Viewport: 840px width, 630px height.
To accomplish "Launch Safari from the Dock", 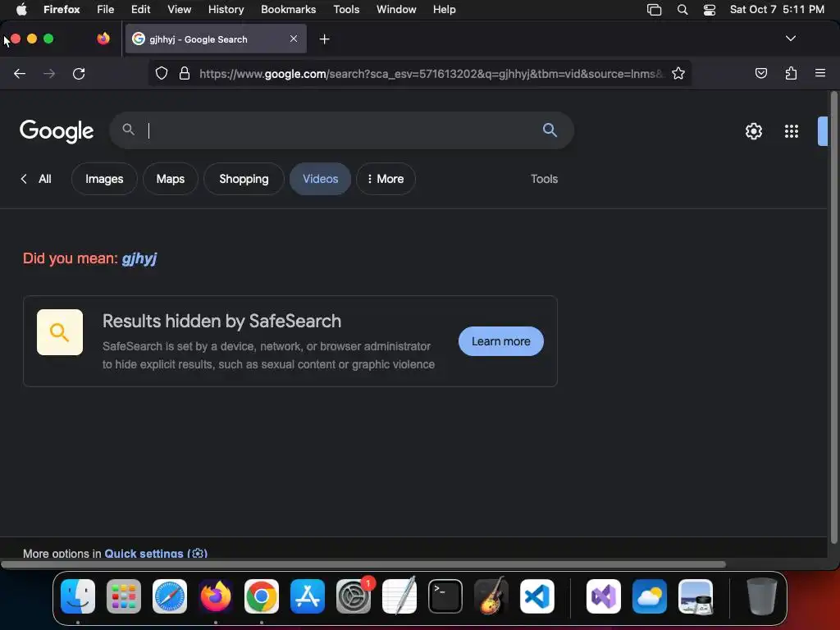I will click(x=170, y=596).
